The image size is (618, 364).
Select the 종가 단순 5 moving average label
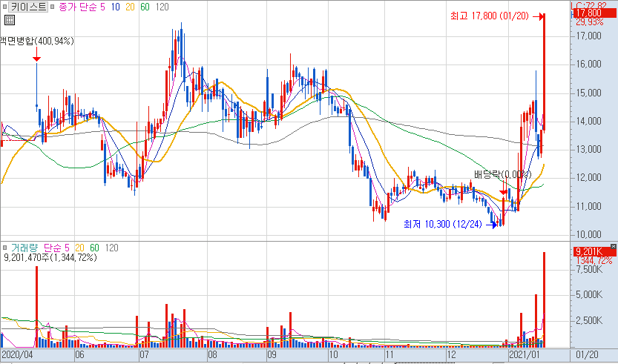pos(82,7)
